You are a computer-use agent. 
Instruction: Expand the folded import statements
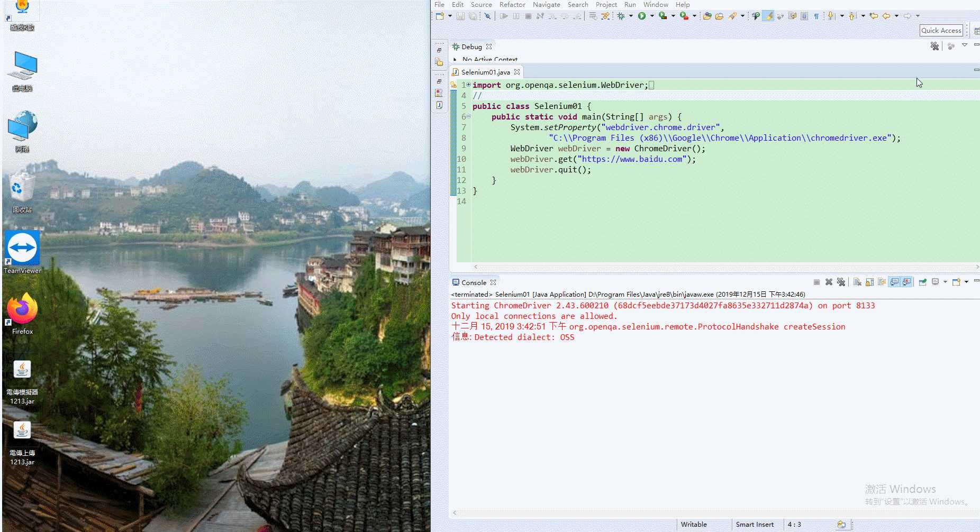(x=469, y=85)
